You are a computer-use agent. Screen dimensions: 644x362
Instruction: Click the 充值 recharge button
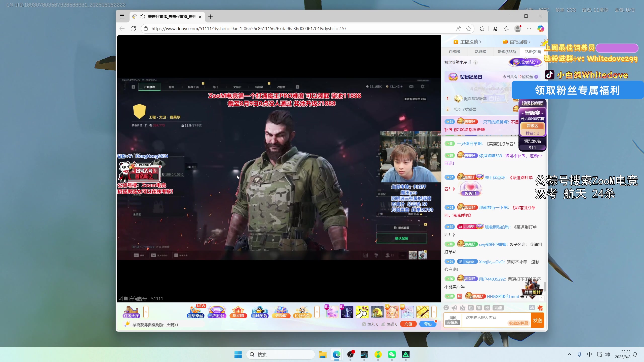[408, 324]
